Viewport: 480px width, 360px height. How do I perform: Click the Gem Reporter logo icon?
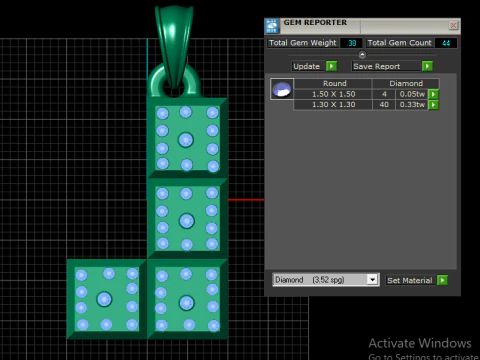272,26
